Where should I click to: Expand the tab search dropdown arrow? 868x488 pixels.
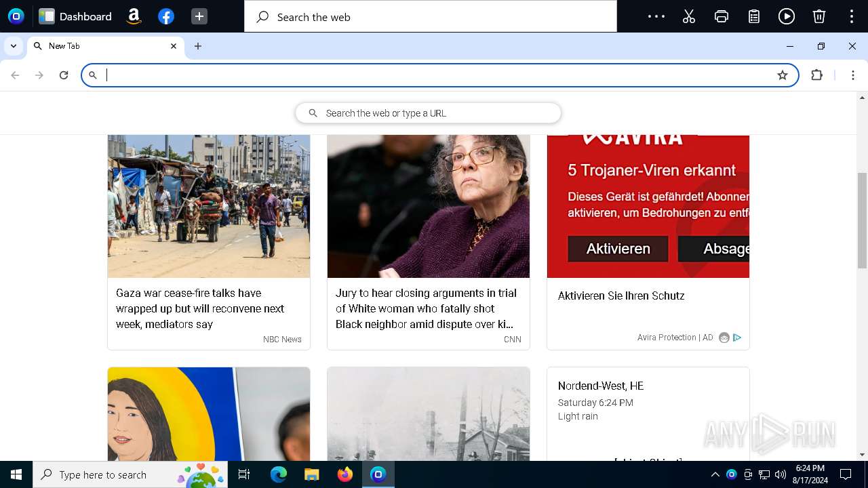[14, 46]
